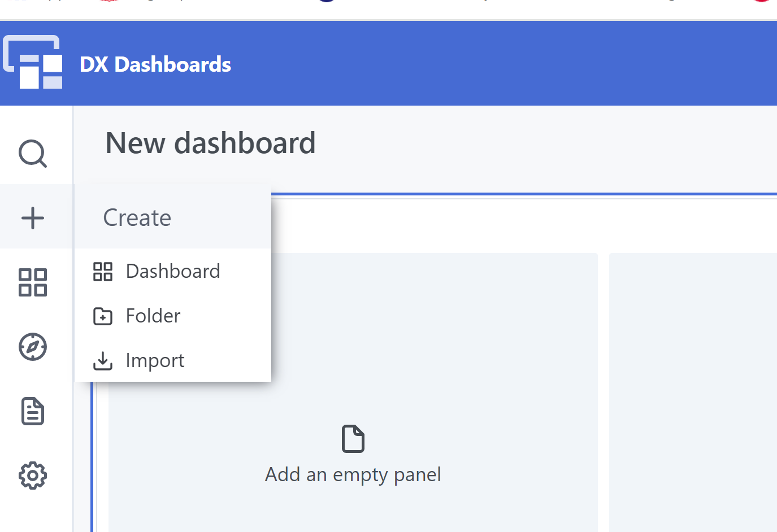Click the Create menu header
Image resolution: width=777 pixels, height=532 pixels.
pos(137,218)
